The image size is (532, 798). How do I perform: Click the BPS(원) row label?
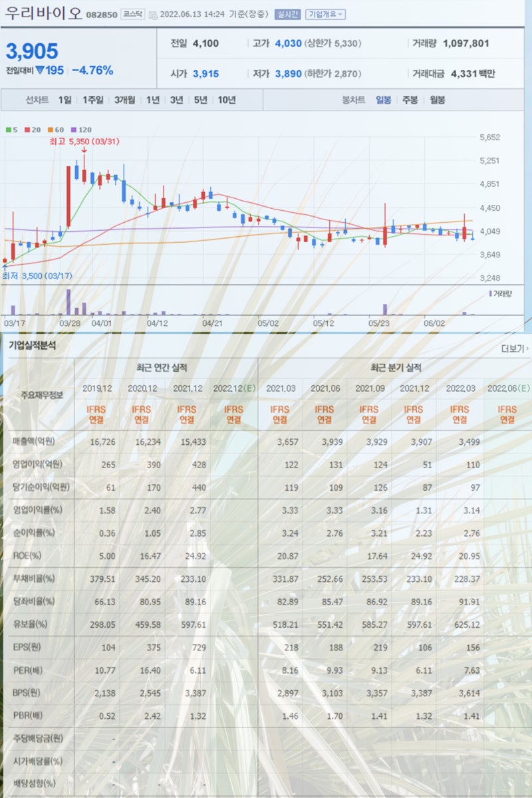point(28,693)
